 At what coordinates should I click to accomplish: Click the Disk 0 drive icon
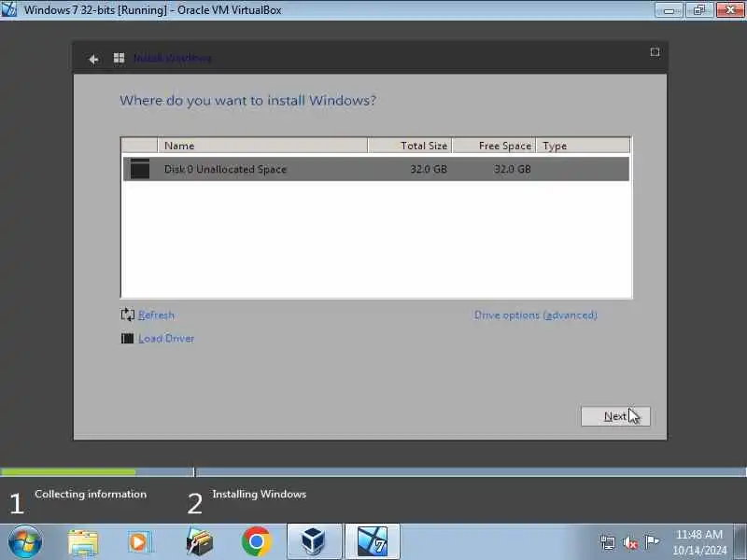click(x=139, y=169)
